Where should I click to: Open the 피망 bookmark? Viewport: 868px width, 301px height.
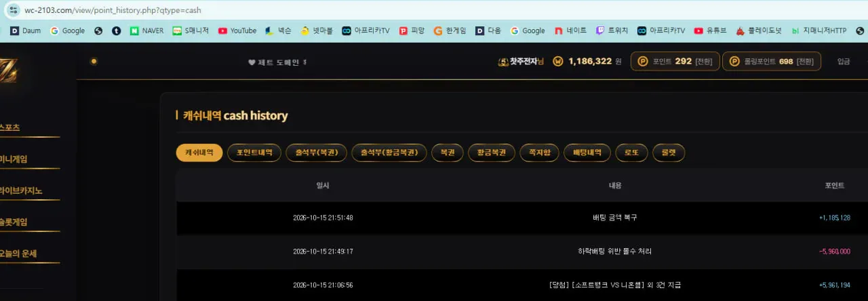pos(412,31)
